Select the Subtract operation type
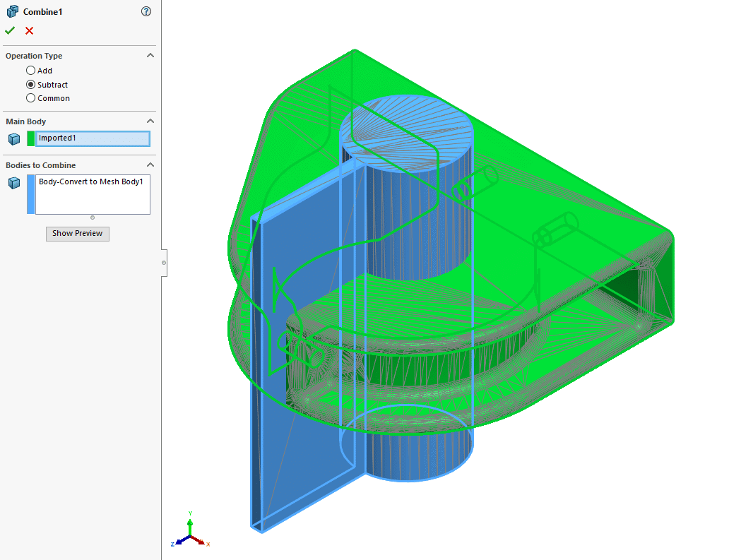The width and height of the screenshot is (741, 560). 30,84
